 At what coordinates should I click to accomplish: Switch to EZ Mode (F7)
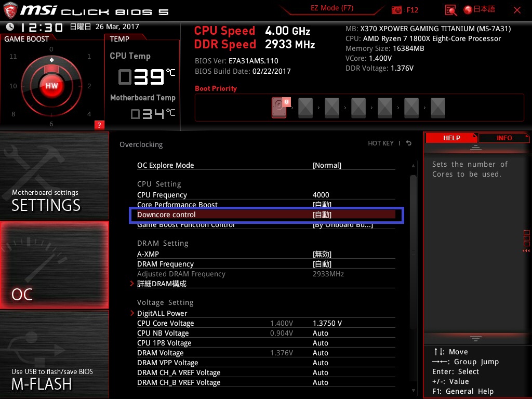tap(332, 8)
